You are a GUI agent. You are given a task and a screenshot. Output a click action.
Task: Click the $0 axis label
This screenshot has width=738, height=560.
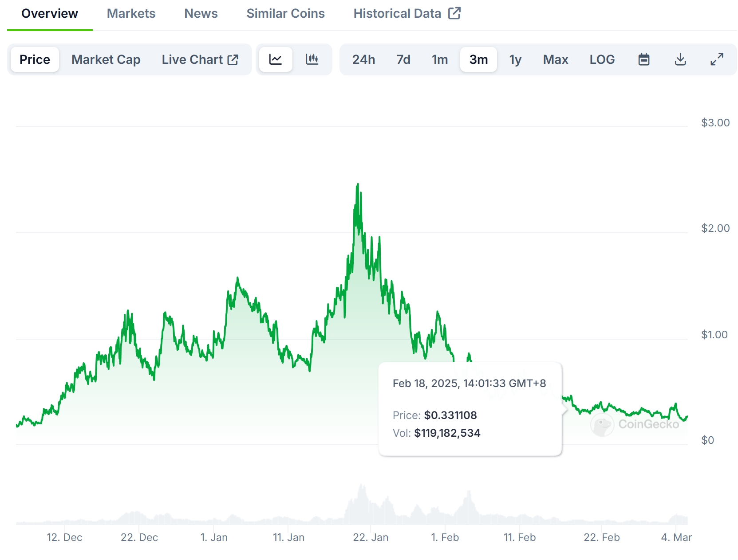tap(707, 440)
